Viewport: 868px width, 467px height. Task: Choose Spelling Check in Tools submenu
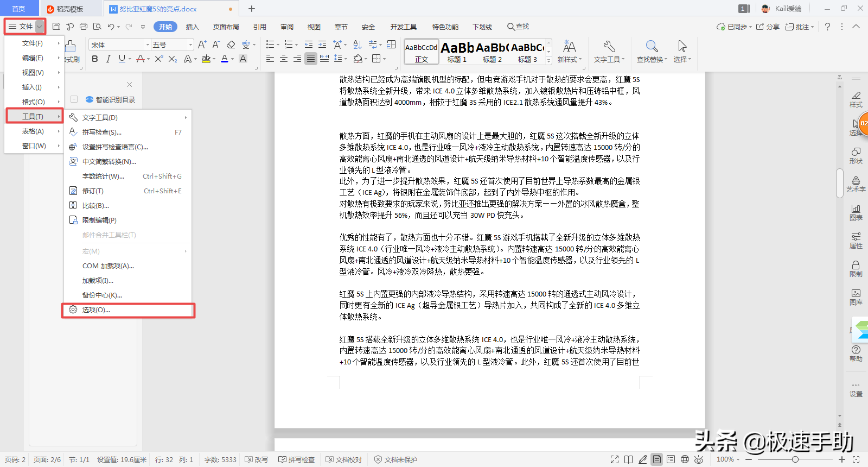pos(128,132)
